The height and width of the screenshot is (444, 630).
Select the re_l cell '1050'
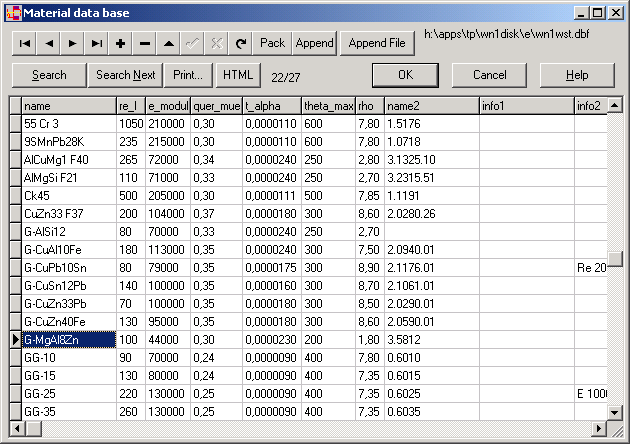click(x=131, y=124)
